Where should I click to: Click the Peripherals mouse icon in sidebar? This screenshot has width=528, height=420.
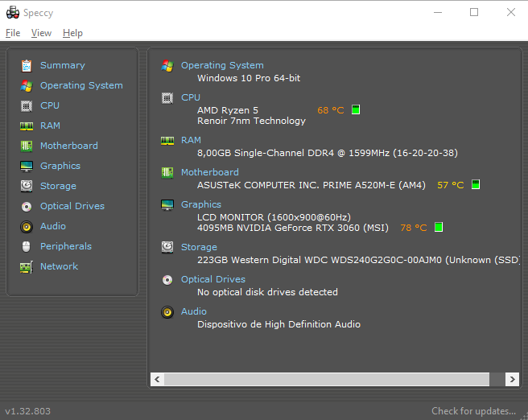[27, 247]
